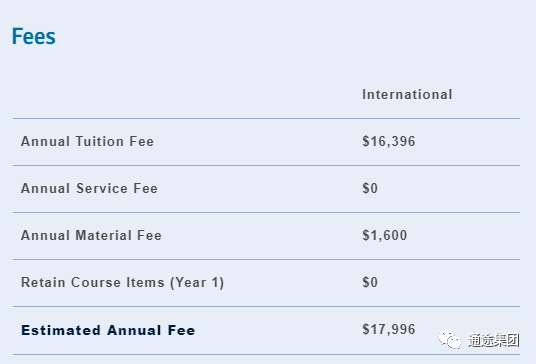This screenshot has height=364, width=536.
Task: Click the word Estimated in bold row
Action: (x=61, y=330)
